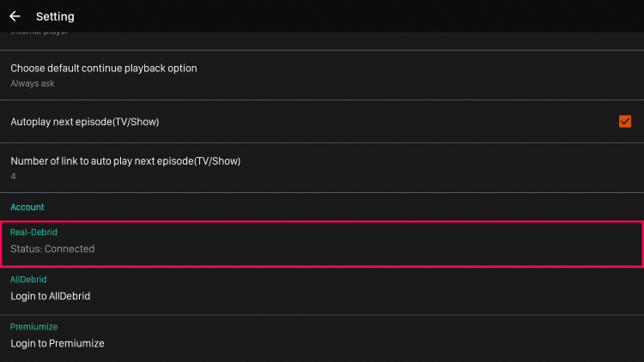Image resolution: width=644 pixels, height=362 pixels.
Task: Click Login to AllDebrid
Action: pyautogui.click(x=50, y=296)
